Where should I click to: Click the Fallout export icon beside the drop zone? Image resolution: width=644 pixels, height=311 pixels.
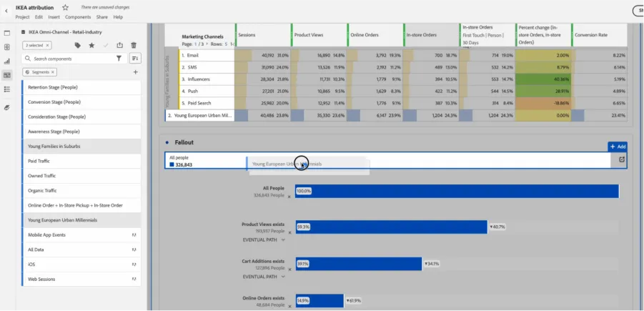(621, 160)
